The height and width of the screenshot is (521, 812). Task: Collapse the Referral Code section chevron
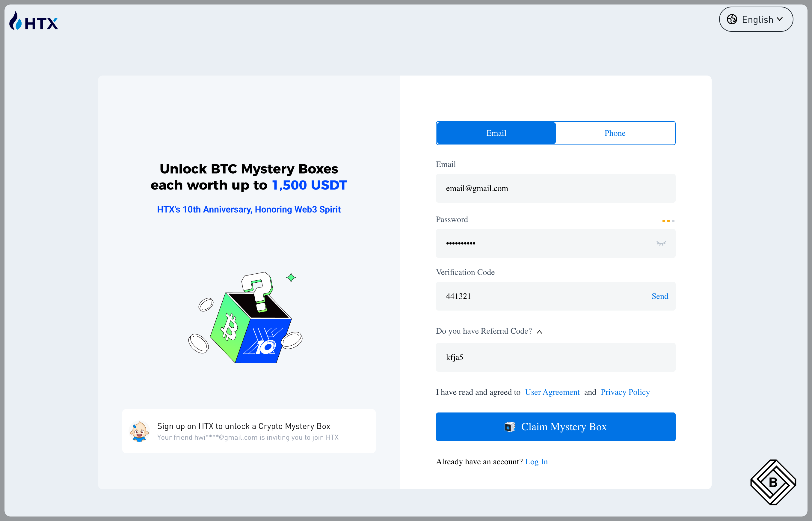540,332
